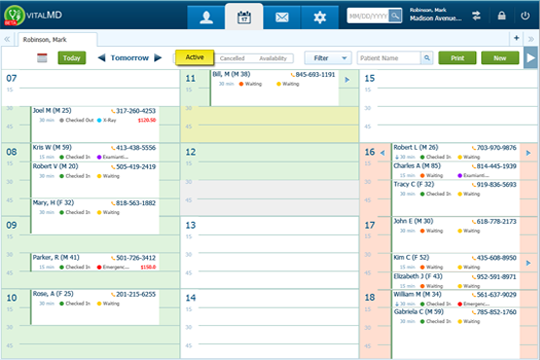Open Tracy C appointment
Viewport: 540px width, 360px height.
[x=455, y=198]
